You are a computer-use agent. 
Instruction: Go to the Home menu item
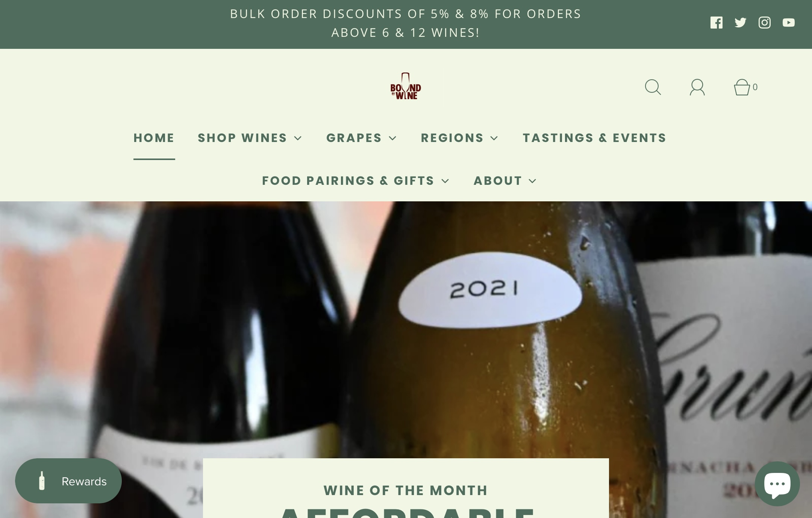pyautogui.click(x=154, y=138)
